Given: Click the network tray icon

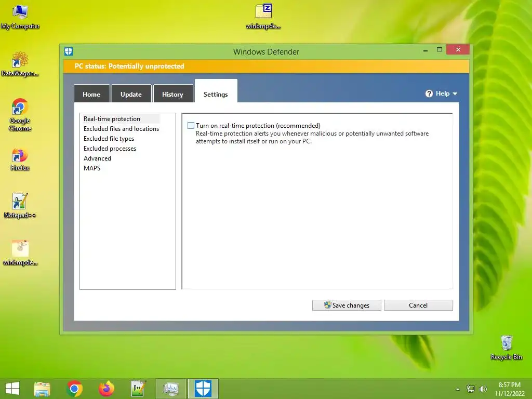Looking at the screenshot, I should click(471, 389).
